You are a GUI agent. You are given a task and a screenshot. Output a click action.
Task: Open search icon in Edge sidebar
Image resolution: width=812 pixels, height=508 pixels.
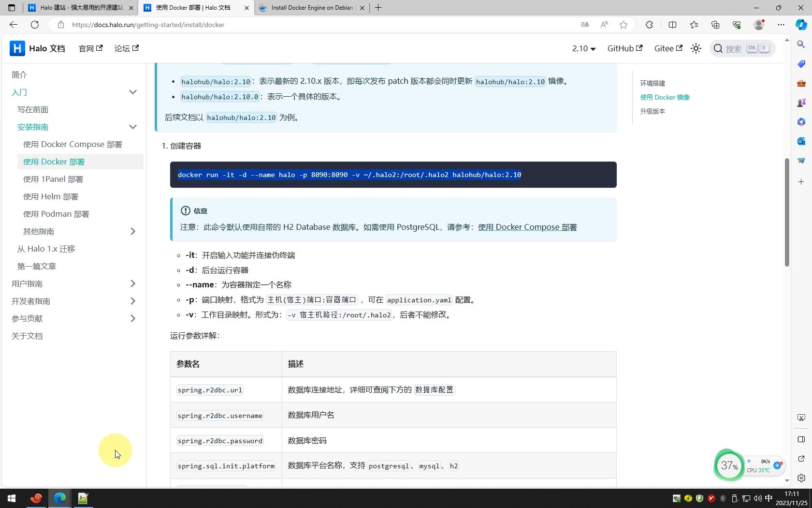coord(801,45)
